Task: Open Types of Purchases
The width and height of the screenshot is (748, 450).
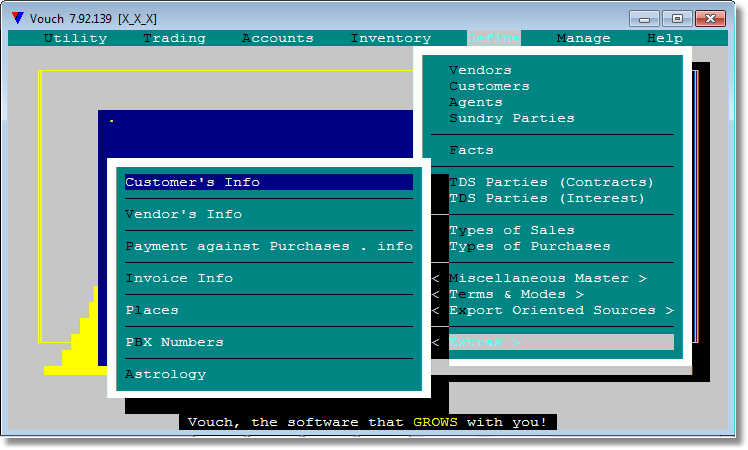Action: (x=530, y=246)
